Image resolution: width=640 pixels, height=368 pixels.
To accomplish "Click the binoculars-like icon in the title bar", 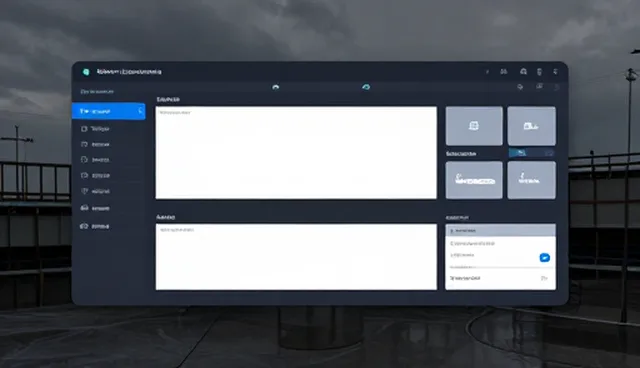I will point(504,72).
